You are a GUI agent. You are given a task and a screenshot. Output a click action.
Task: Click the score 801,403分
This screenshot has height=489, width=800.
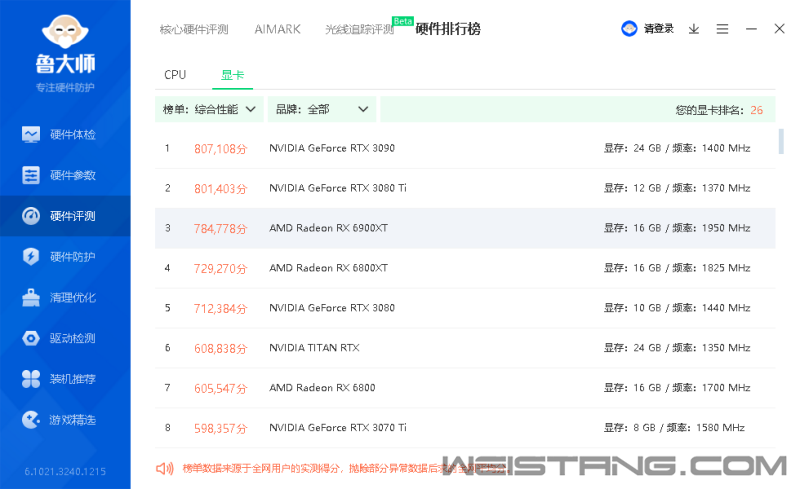point(220,189)
